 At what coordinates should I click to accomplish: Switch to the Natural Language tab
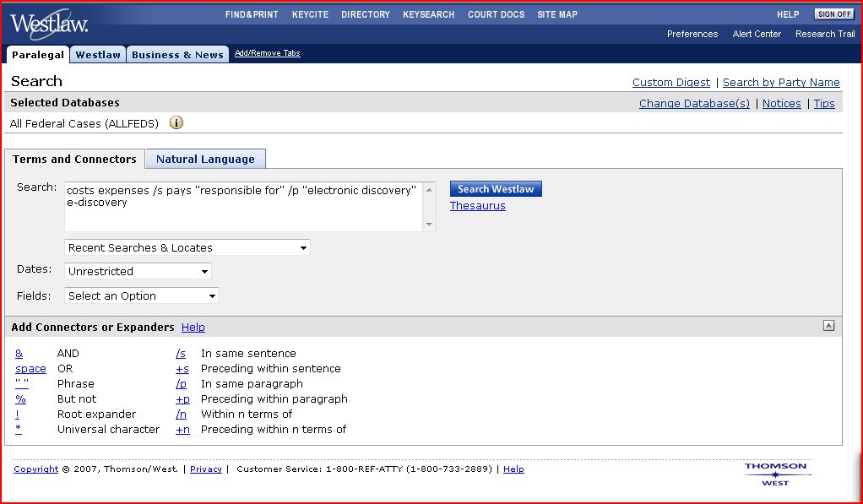[x=205, y=159]
